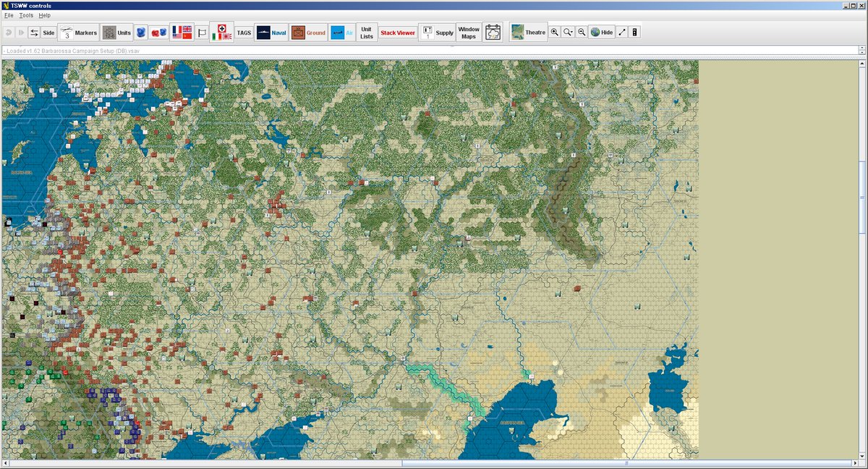868x469 pixels.
Task: Click the weather calendar icon
Action: (x=493, y=33)
